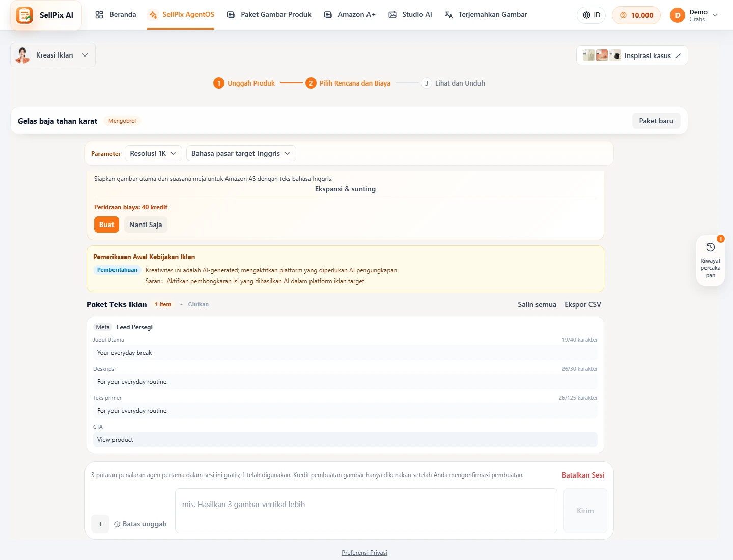Screen dimensions: 733x560
Task: Click the SellPix AI logo icon
Action: (x=24, y=15)
